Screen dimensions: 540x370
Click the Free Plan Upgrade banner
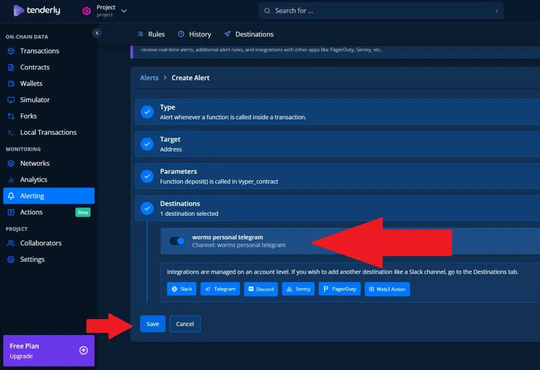click(49, 350)
